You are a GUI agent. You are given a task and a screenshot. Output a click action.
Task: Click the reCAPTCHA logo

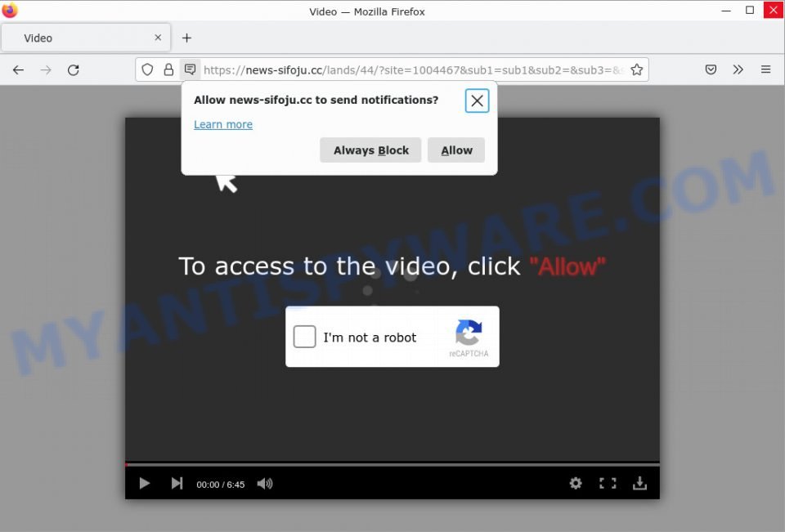469,333
